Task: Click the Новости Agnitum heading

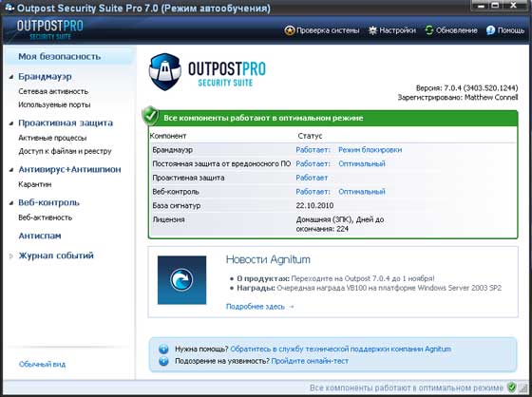Action: (268, 259)
